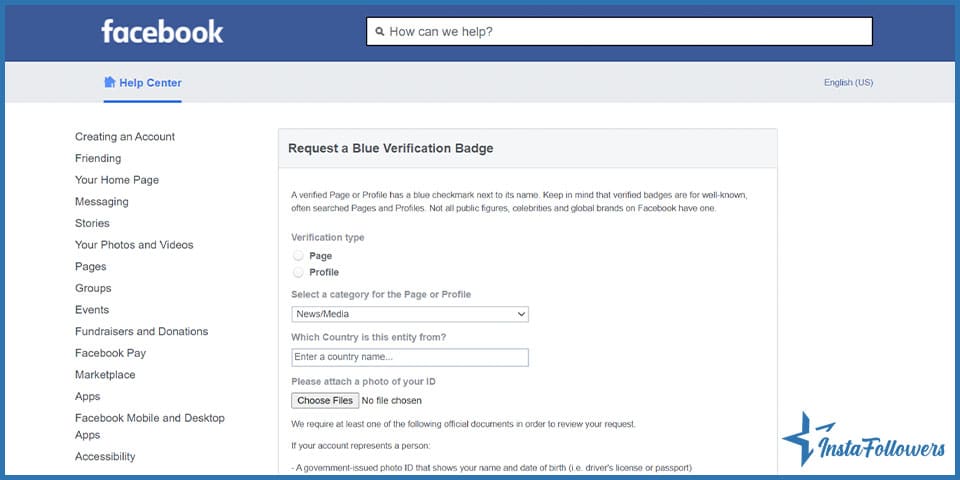The image size is (960, 480).
Task: Open Creating an Account help topic
Action: pos(125,137)
